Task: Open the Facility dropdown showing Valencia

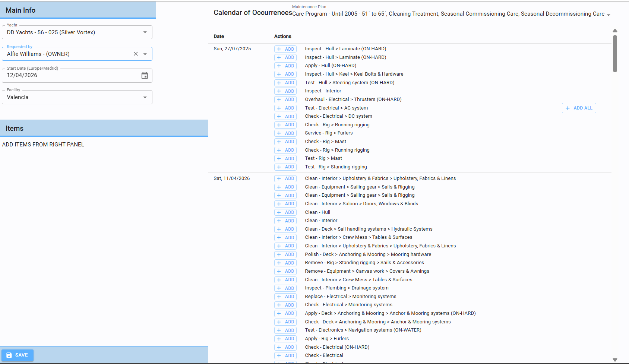Action: pyautogui.click(x=145, y=97)
